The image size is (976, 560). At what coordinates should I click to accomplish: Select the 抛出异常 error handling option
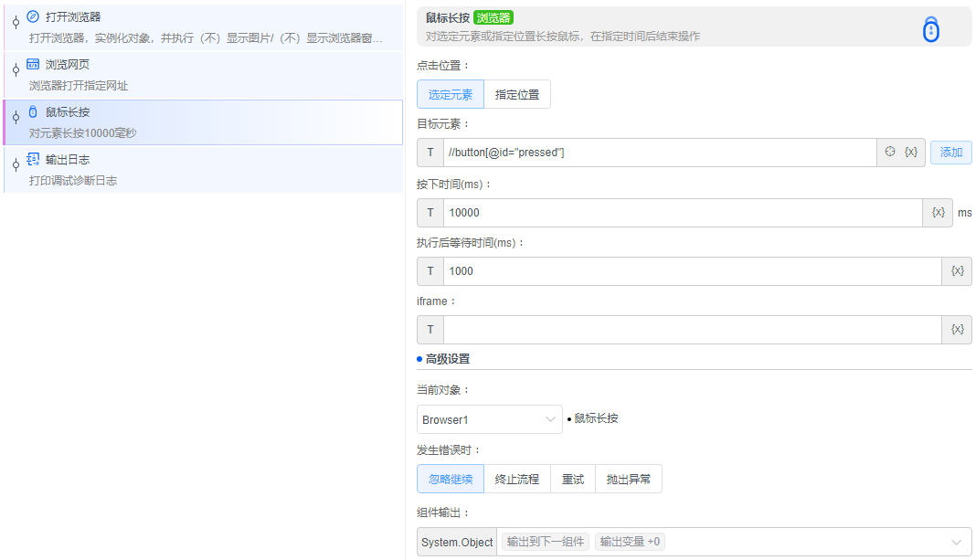(x=629, y=478)
